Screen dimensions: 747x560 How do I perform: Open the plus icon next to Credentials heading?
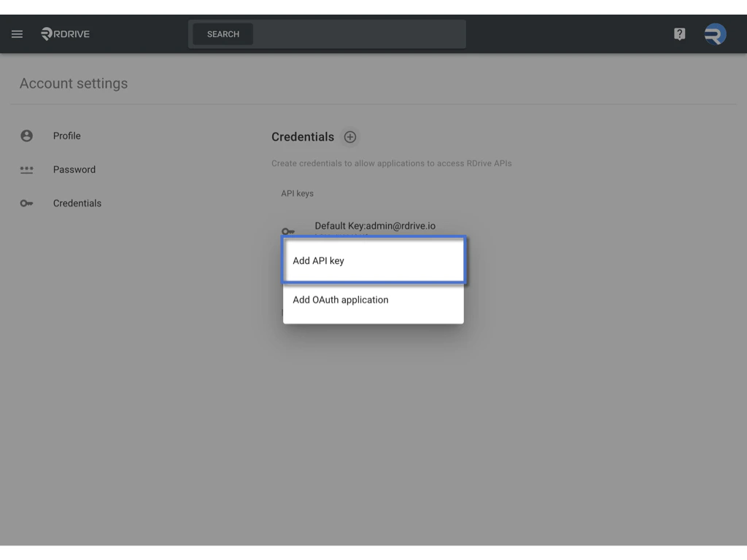(349, 137)
